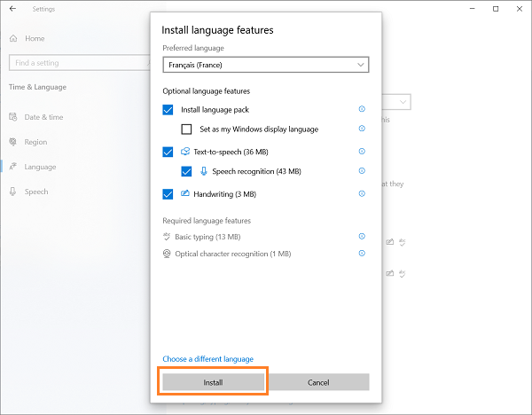This screenshot has height=415, width=532.
Task: Open info for Basic typing (13 MB)
Action: coord(362,236)
